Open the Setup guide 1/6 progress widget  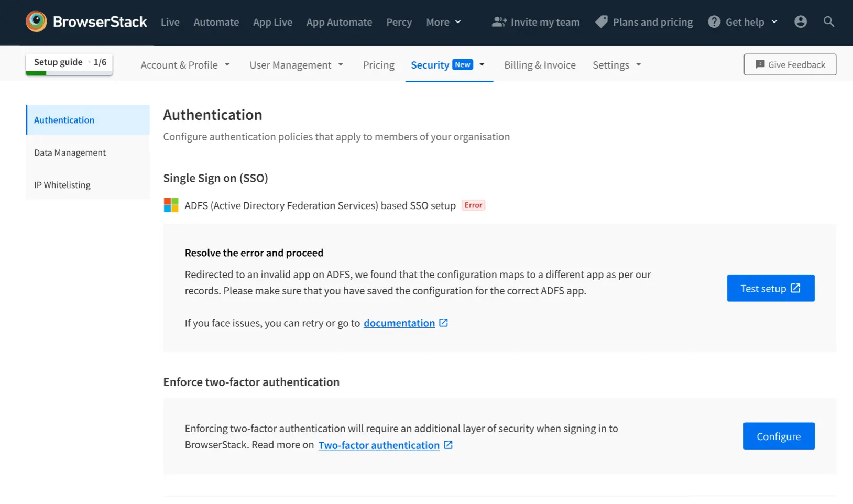point(69,63)
